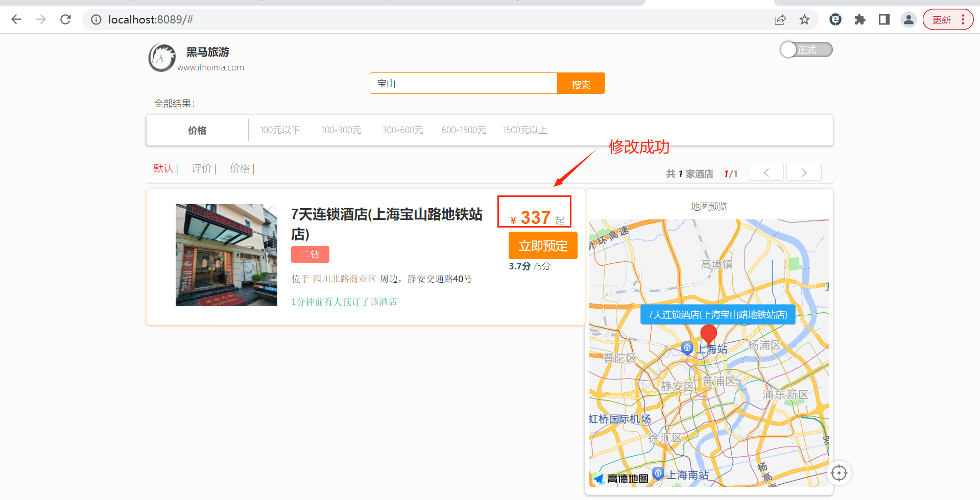
Task: Go to previous results page arrow
Action: point(766,172)
